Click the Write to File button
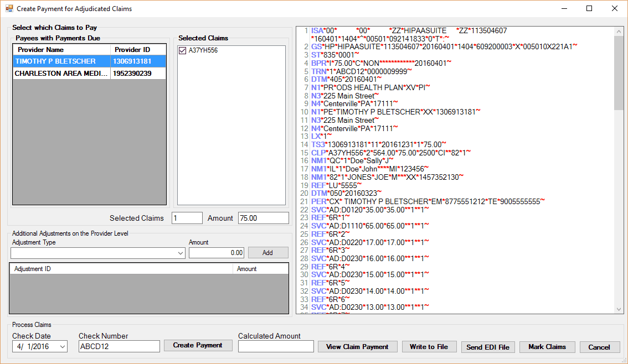 (x=429, y=347)
